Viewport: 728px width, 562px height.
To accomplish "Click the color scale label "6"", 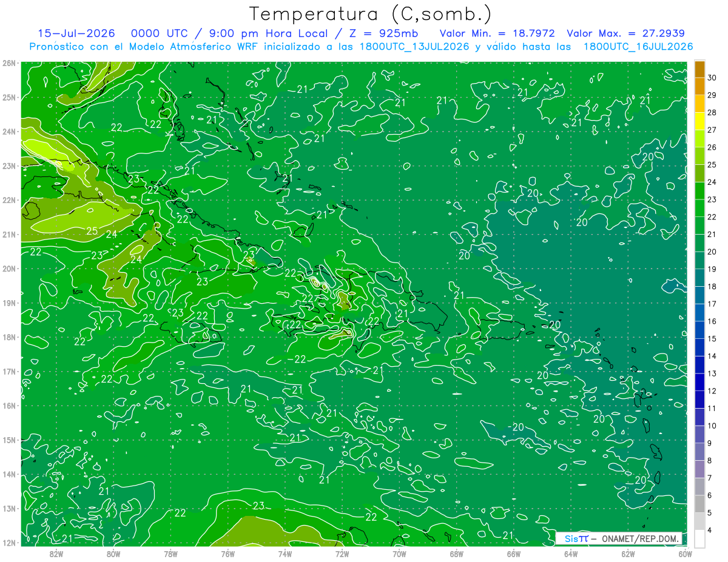I will [710, 495].
